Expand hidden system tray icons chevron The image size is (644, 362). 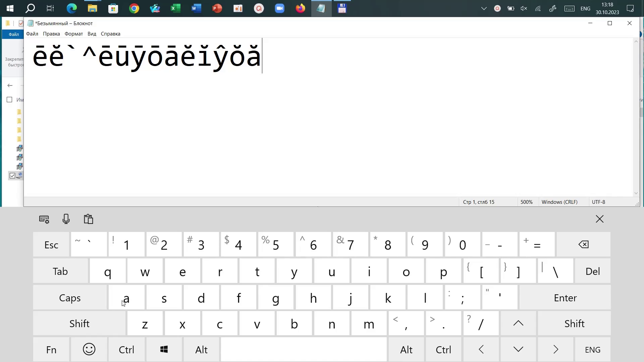(484, 9)
